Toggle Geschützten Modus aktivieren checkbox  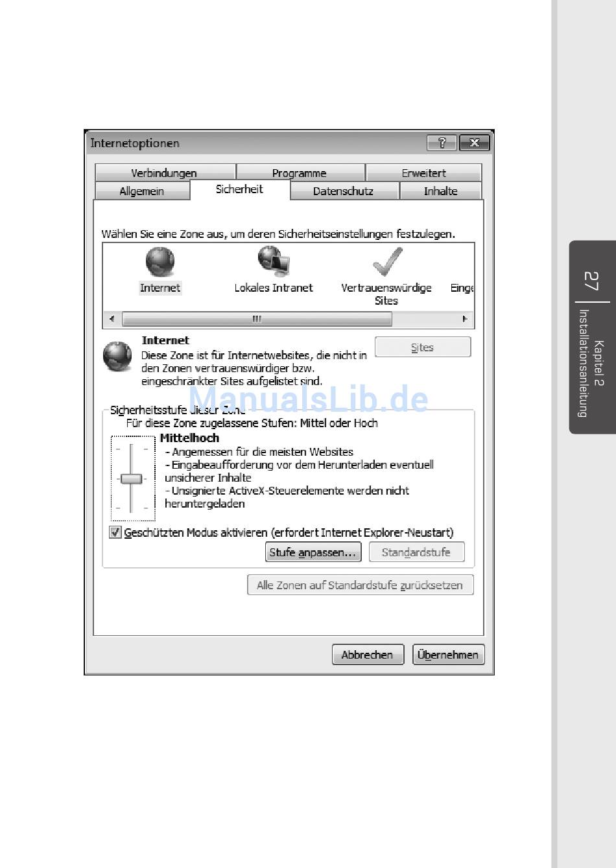tap(115, 532)
